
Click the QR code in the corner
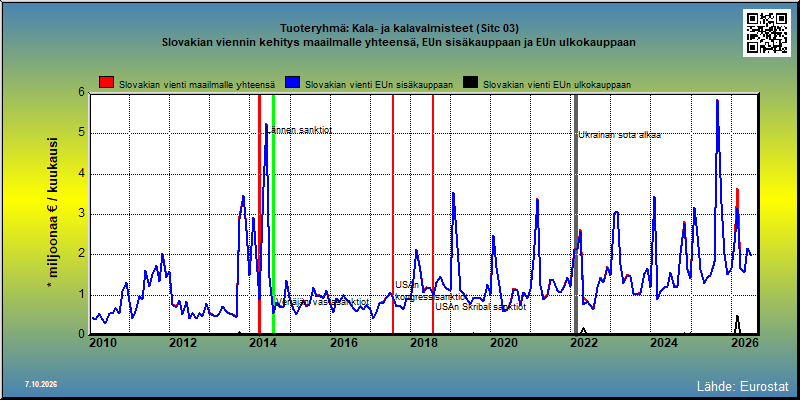tap(766, 33)
